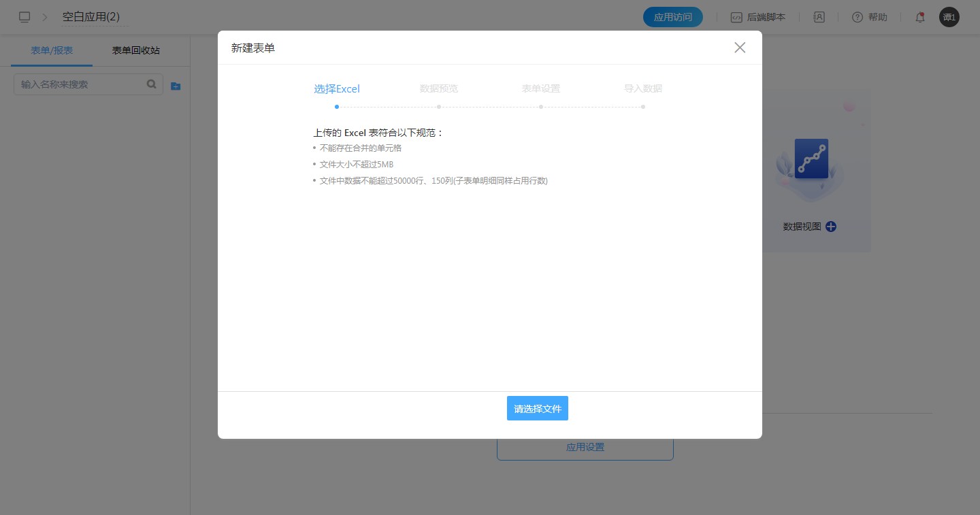Click the 谭1 user avatar
The height and width of the screenshot is (515, 980).
(949, 17)
